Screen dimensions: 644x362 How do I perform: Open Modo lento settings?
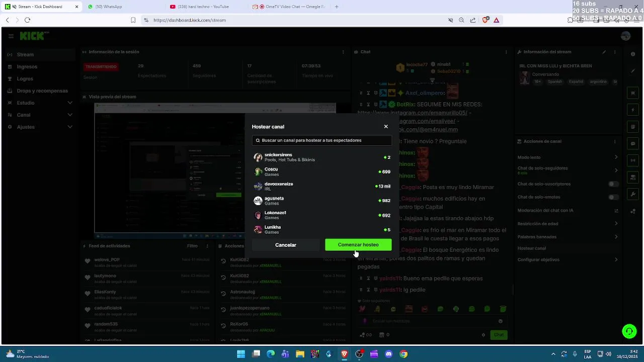pyautogui.click(x=568, y=157)
